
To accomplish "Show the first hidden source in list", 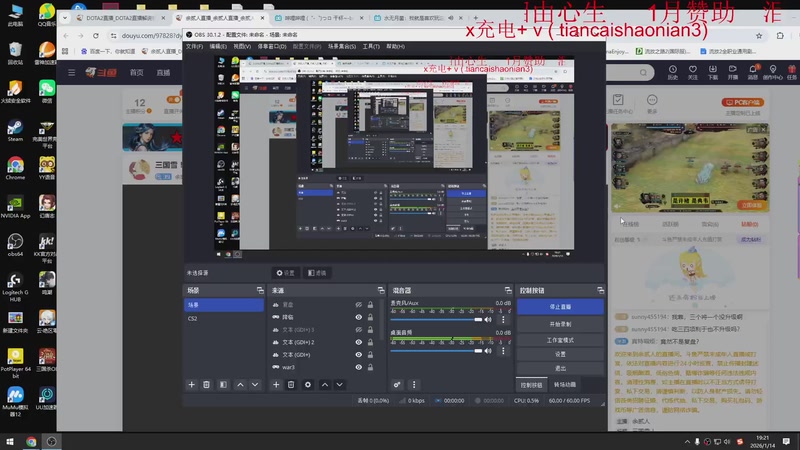I will coord(359,305).
